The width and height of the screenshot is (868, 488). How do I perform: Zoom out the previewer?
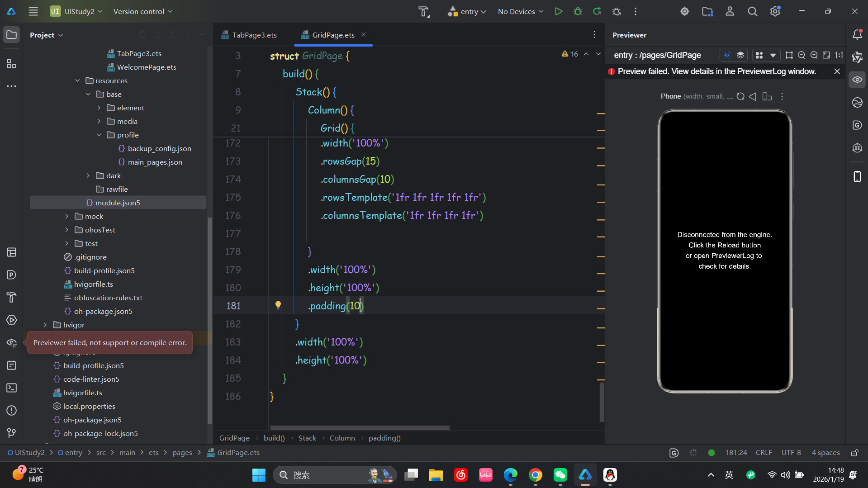pyautogui.click(x=802, y=55)
